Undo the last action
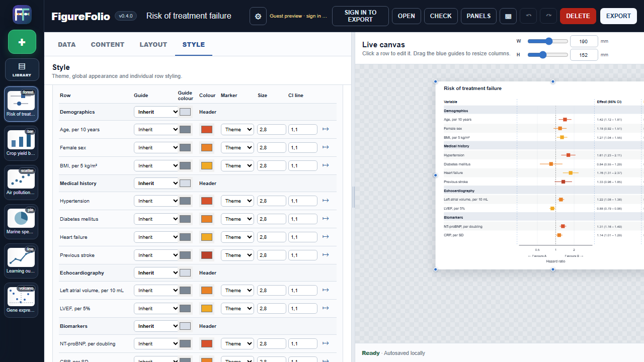Screen dimensions: 644x362 click(528, 16)
